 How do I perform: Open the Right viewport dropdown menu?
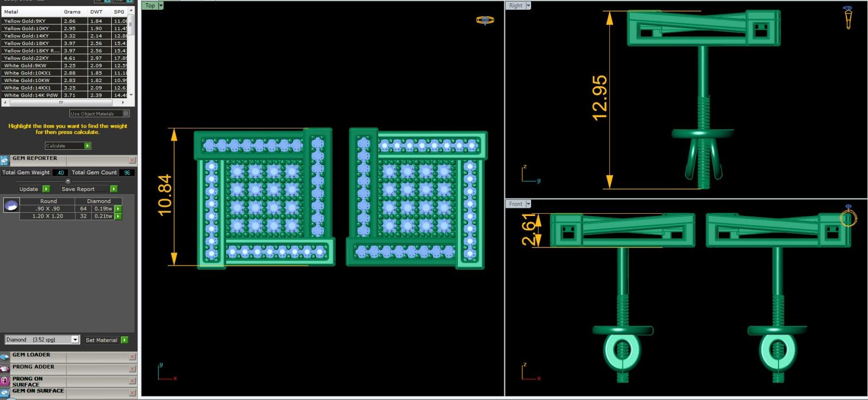click(x=528, y=6)
